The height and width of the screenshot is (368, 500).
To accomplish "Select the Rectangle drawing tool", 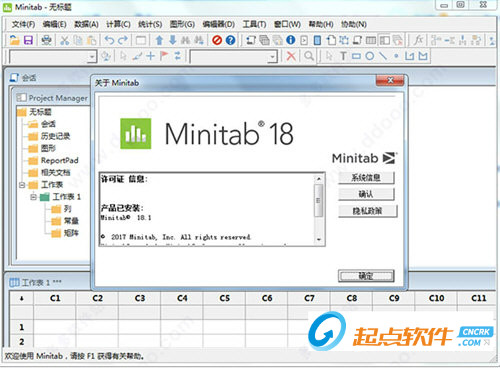I will tap(356, 56).
